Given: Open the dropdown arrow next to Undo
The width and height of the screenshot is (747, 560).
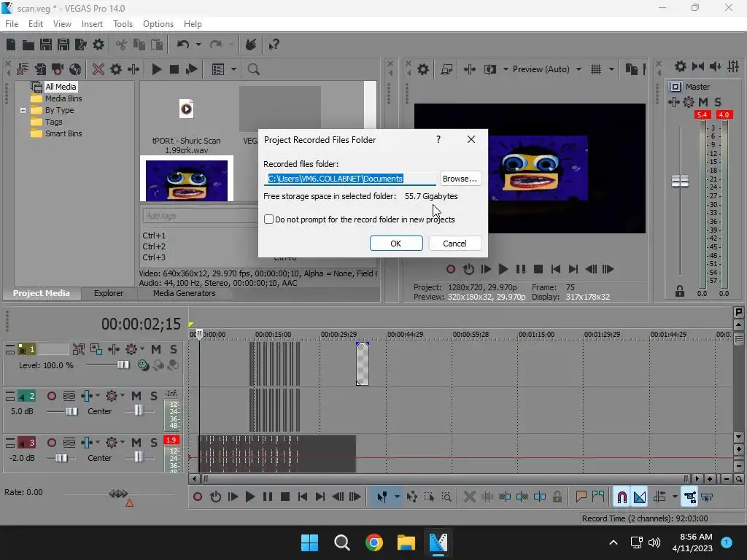Looking at the screenshot, I should 198,44.
